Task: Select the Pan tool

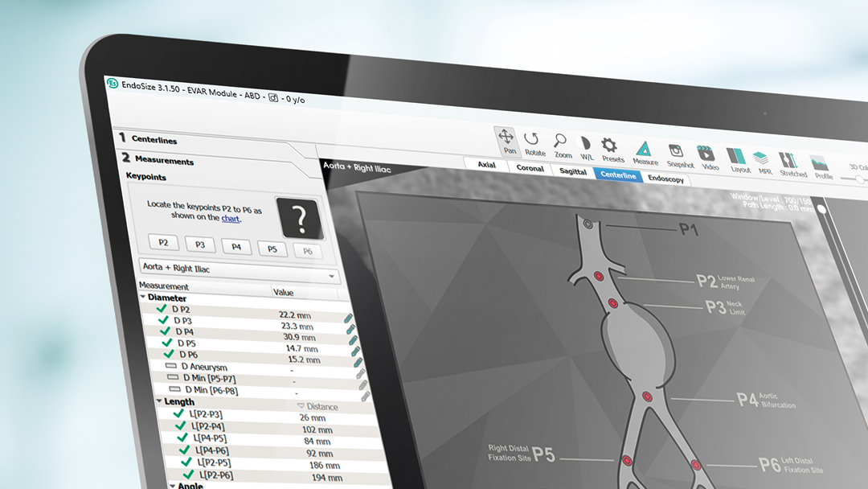Action: tap(506, 142)
